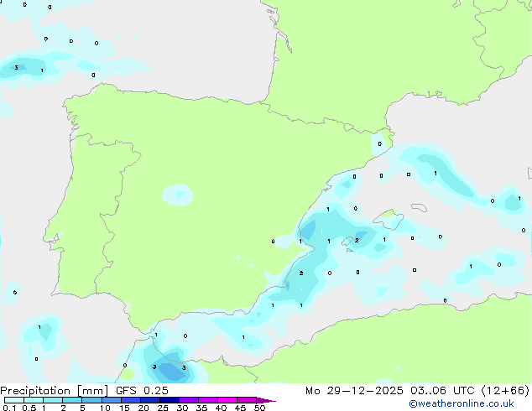Select the 45–50 mm legend swatch

(247, 400)
